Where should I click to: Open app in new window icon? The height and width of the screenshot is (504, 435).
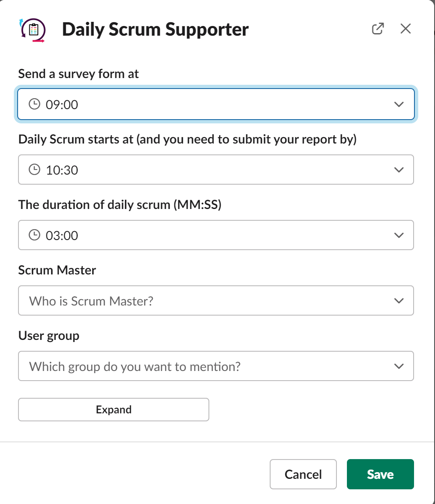[x=378, y=29]
